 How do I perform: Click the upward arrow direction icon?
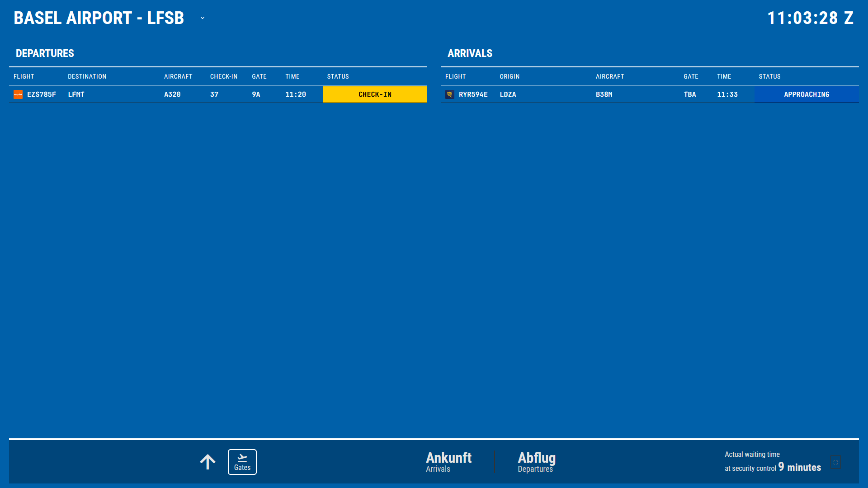(208, 462)
